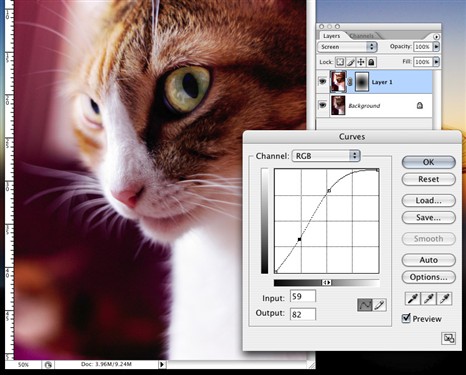Toggle the Curves dialog size icon
The width and height of the screenshot is (466, 375).
click(x=449, y=338)
